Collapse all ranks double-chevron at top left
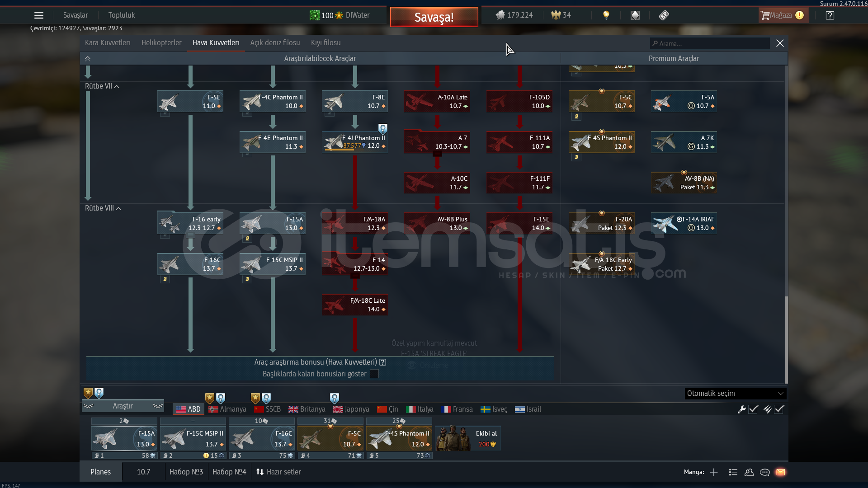The height and width of the screenshot is (488, 868). [x=88, y=59]
